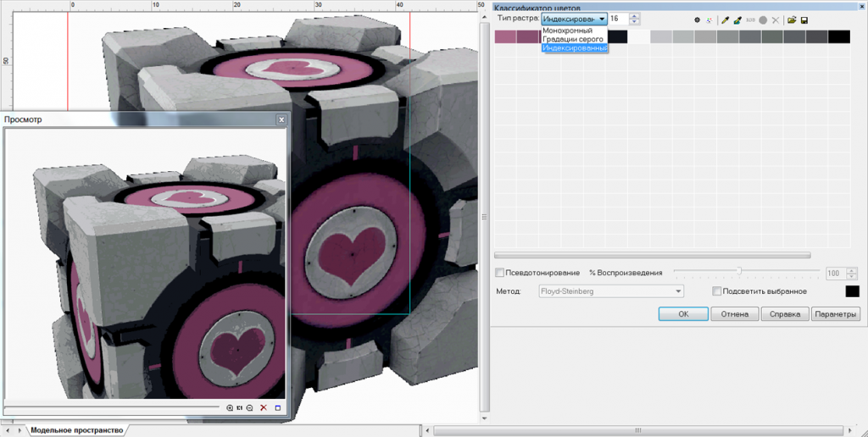Open the Параметры button
Viewport: 868px width, 437px height.
(x=836, y=313)
